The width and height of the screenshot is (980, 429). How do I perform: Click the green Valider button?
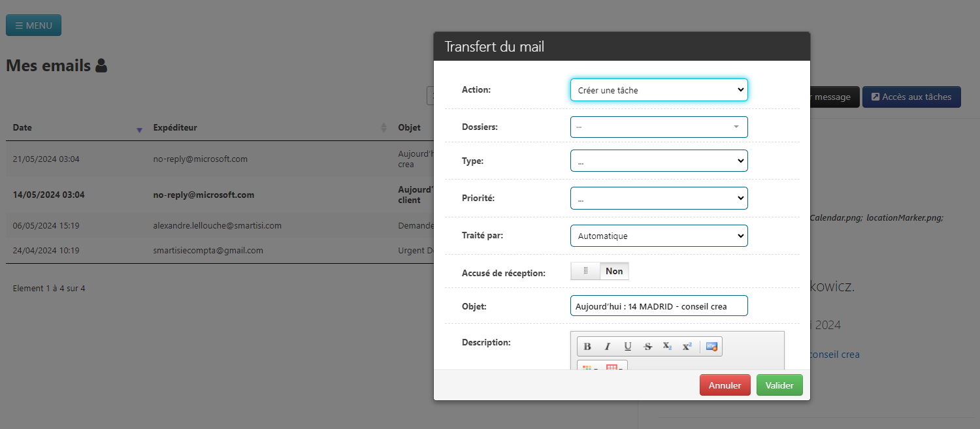(x=779, y=385)
